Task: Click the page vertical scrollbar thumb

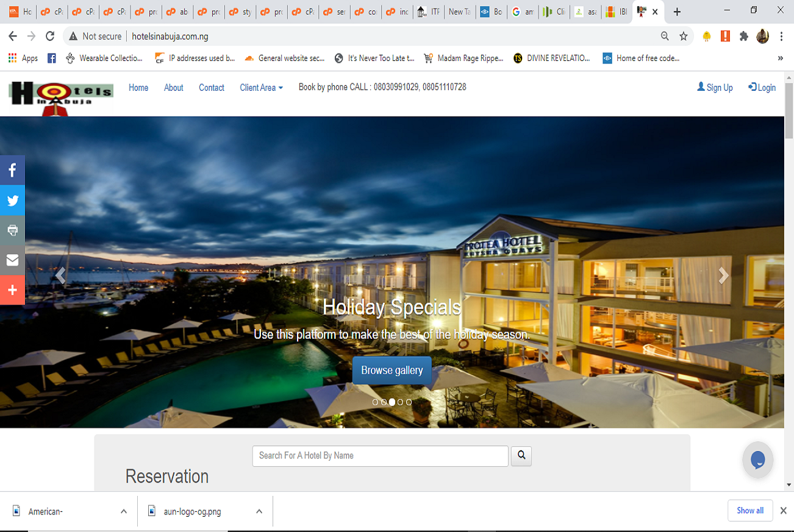Action: tap(789, 111)
